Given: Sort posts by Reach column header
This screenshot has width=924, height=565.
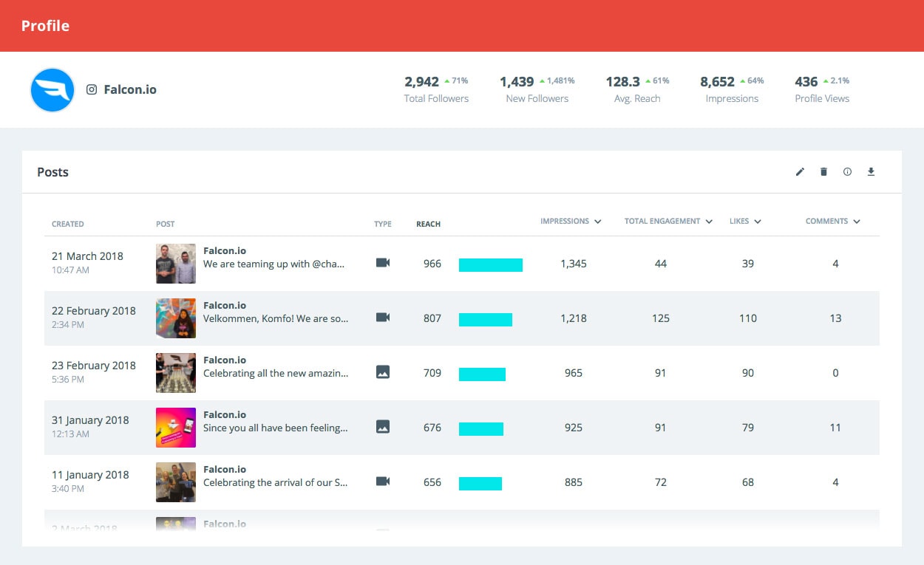Looking at the screenshot, I should click(428, 224).
